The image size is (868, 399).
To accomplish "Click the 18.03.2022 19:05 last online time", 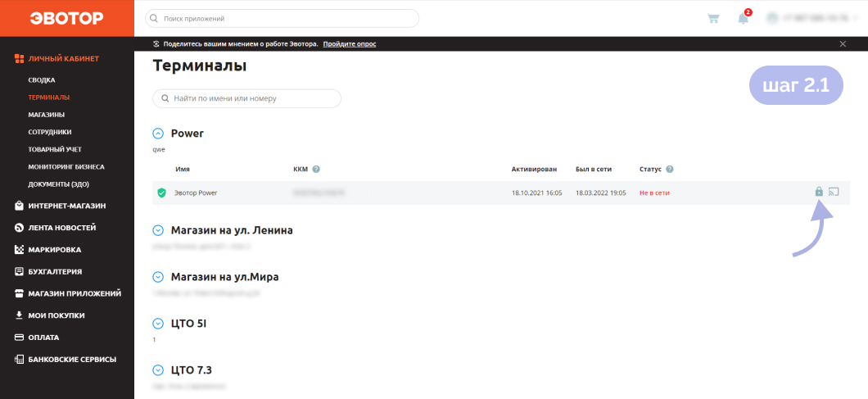I will [600, 193].
